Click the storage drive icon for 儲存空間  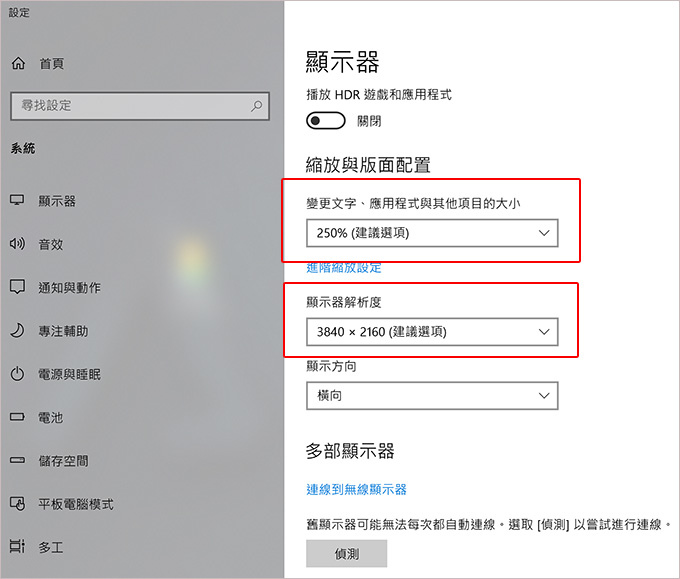[17, 460]
